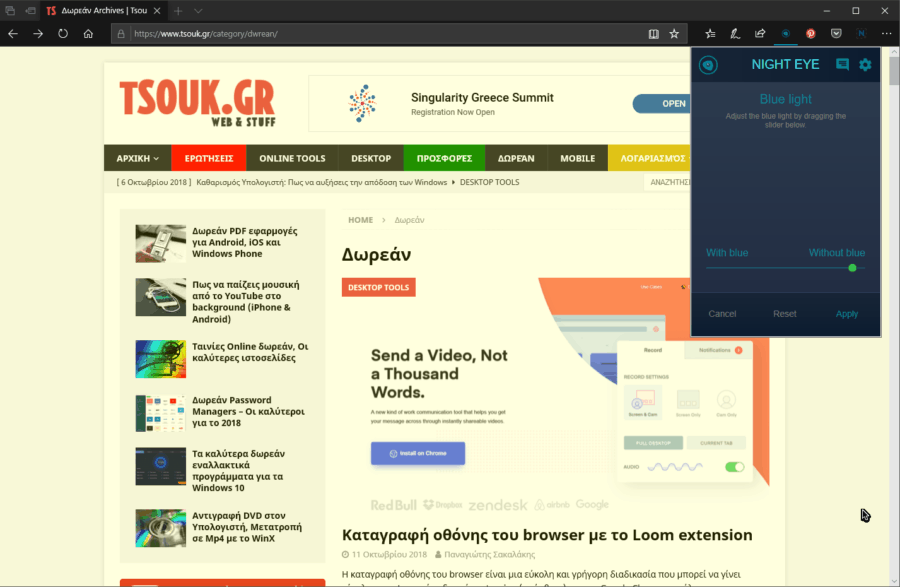This screenshot has width=900, height=587.
Task: Click the URL address bar
Action: click(x=380, y=33)
